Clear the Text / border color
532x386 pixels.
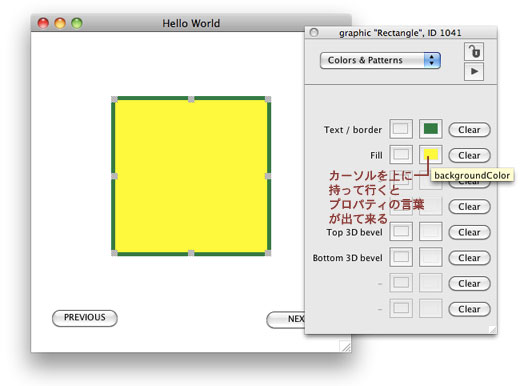(x=470, y=130)
